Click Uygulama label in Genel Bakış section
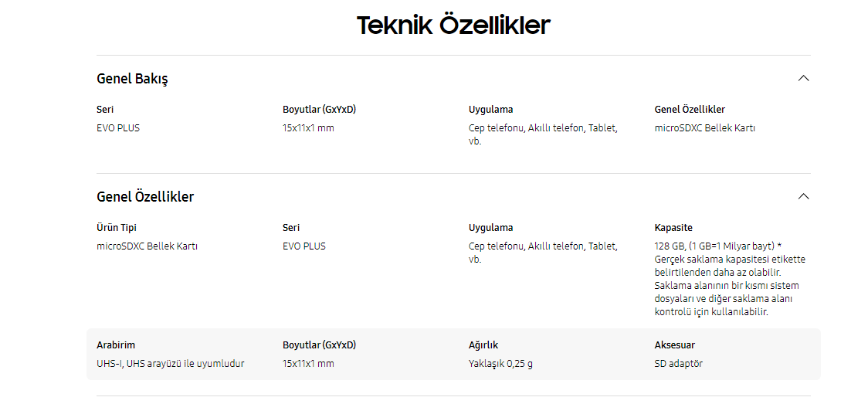868x404 pixels. pos(490,110)
